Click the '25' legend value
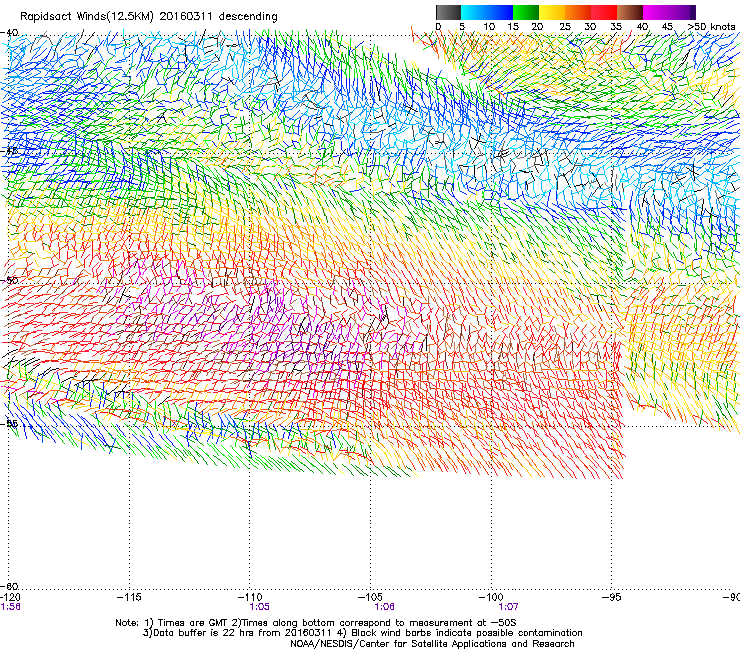 tap(564, 27)
